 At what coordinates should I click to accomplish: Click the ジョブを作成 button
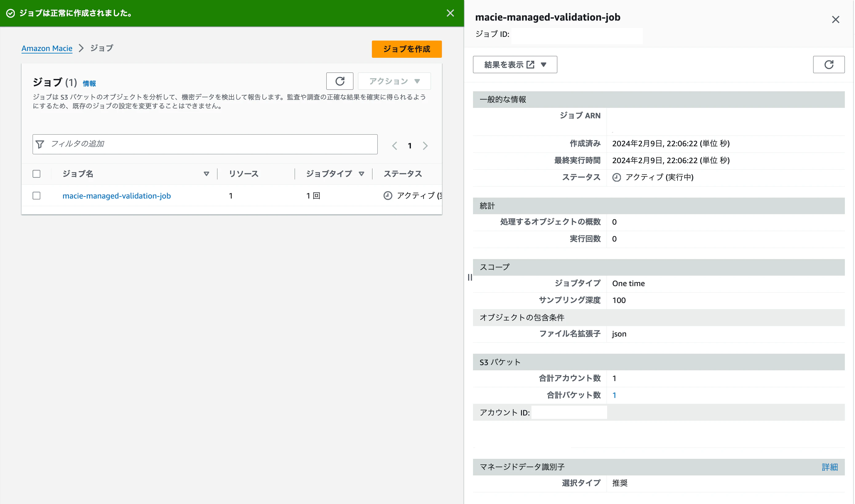click(x=406, y=49)
